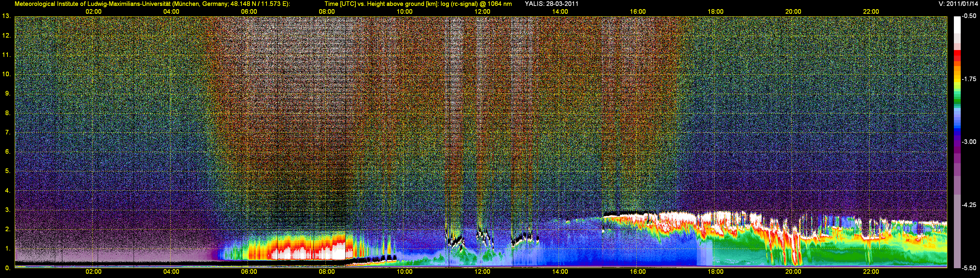Click 08:00 on the bottom time axis

(x=327, y=271)
